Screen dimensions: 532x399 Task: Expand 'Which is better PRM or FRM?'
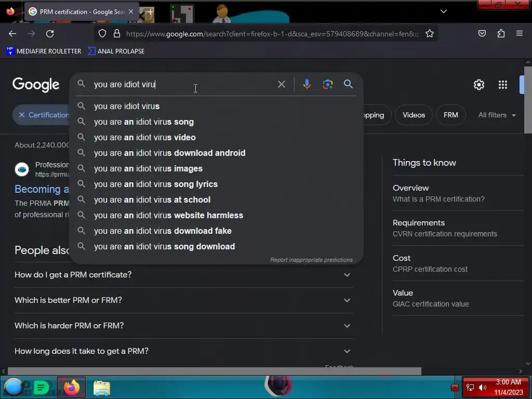click(183, 300)
